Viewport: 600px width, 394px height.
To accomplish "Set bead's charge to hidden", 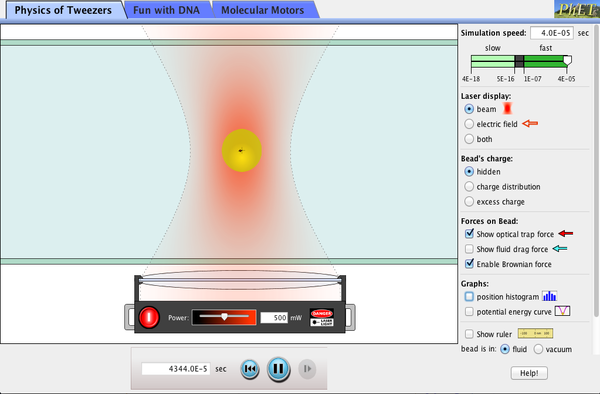I will click(x=469, y=171).
